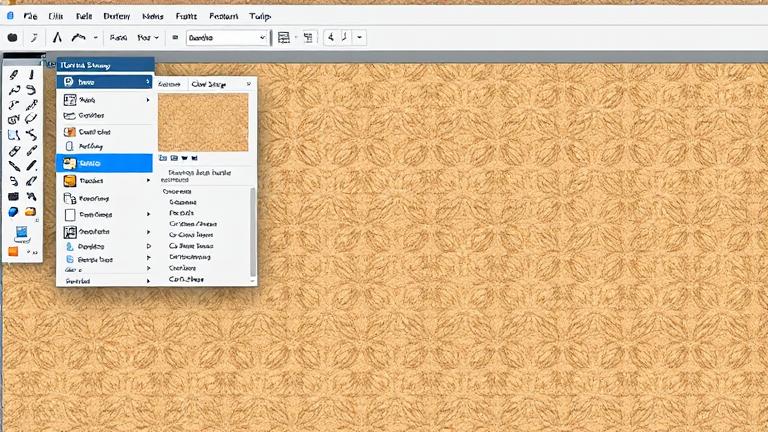Click the blue monitor icon in tool palette

pyautogui.click(x=22, y=233)
